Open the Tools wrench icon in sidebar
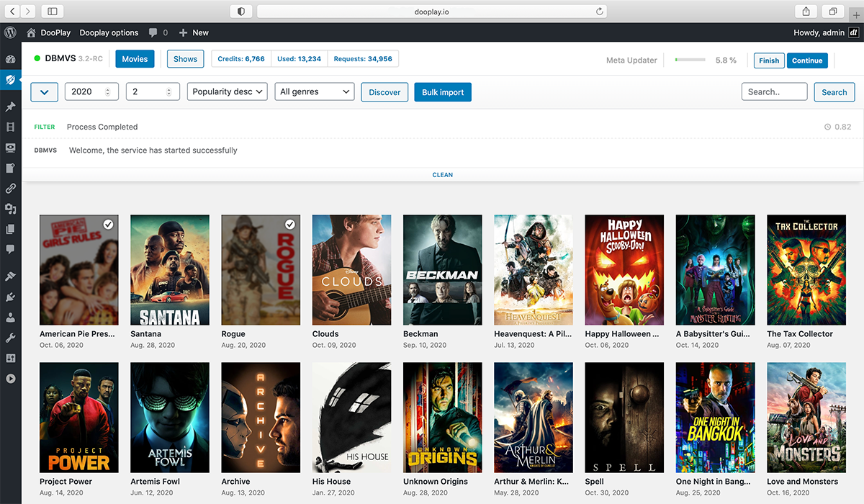The height and width of the screenshot is (504, 864). point(10,338)
